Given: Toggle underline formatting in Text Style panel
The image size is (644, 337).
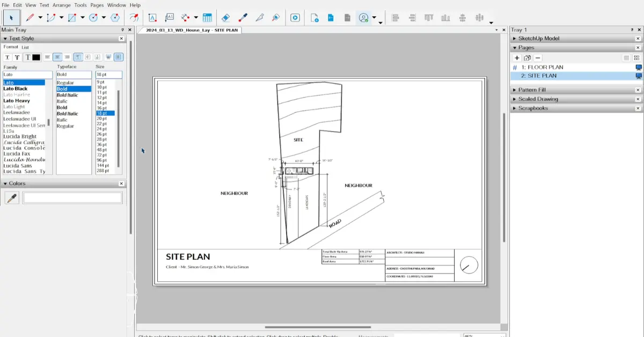Looking at the screenshot, I should click(8, 57).
